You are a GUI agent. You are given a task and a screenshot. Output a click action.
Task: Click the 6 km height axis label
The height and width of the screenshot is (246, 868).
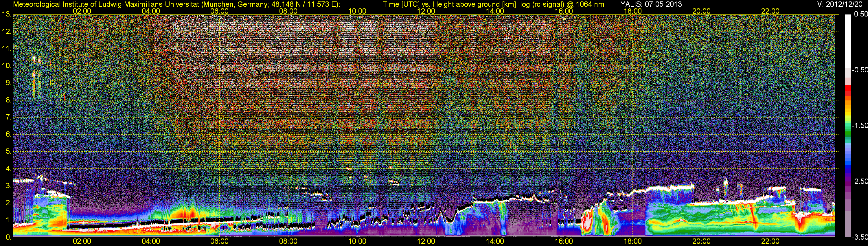click(x=8, y=135)
